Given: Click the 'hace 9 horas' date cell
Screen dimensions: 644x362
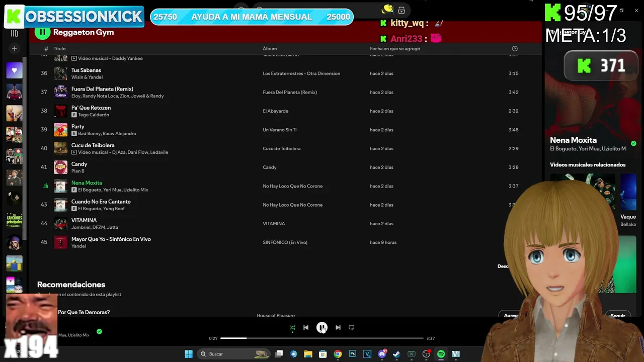Looking at the screenshot, I should coord(383,242).
